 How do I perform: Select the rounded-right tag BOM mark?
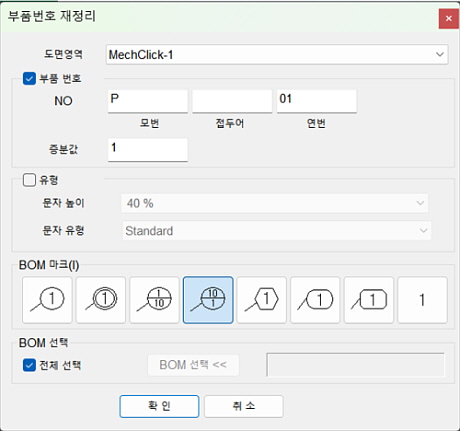pos(315,300)
